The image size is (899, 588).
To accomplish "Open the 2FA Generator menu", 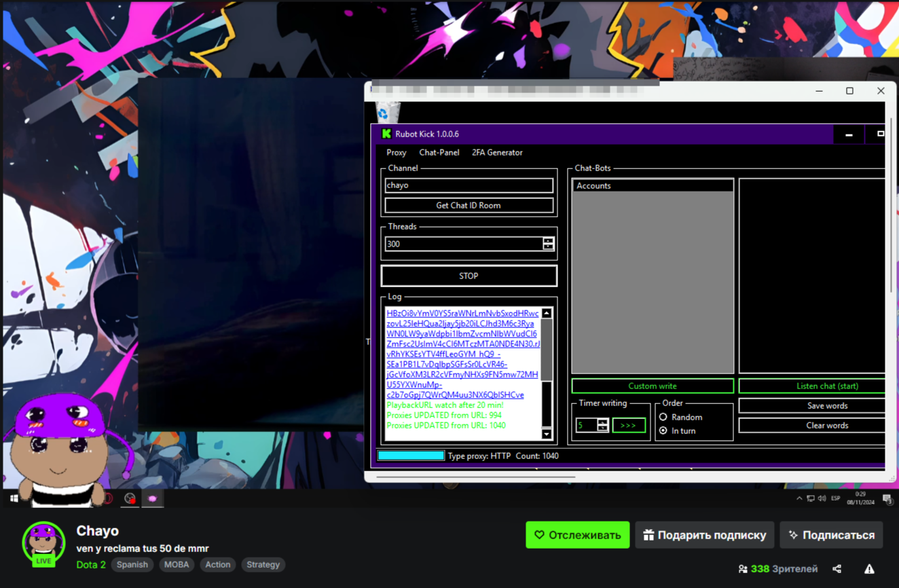I will pos(497,153).
